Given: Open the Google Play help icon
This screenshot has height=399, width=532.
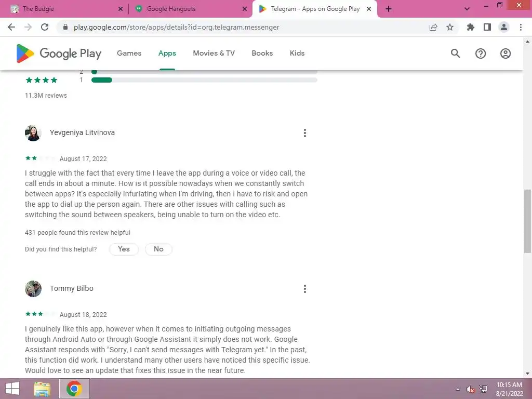Looking at the screenshot, I should click(x=481, y=54).
